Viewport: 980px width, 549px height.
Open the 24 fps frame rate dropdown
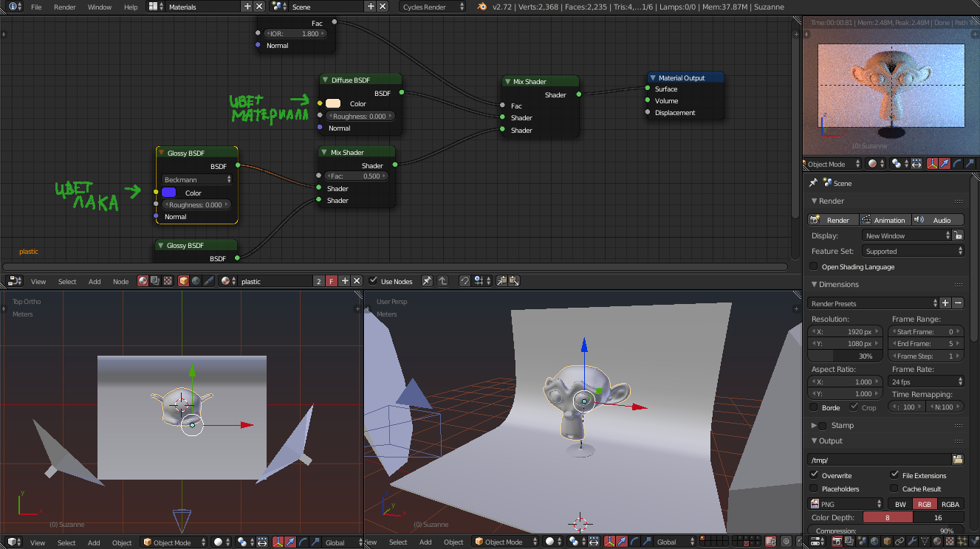(927, 381)
